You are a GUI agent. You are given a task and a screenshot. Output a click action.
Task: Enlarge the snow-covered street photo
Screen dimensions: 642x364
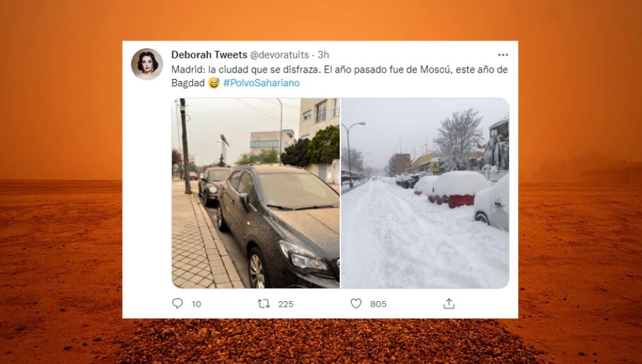coord(425,193)
